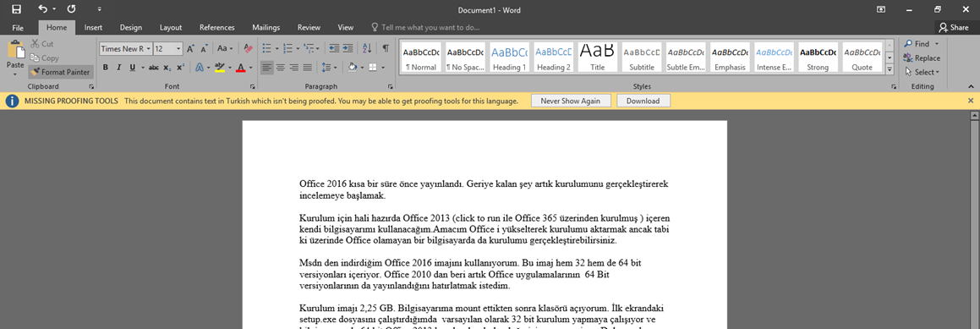
Task: Align text to the right
Action: pos(293,67)
